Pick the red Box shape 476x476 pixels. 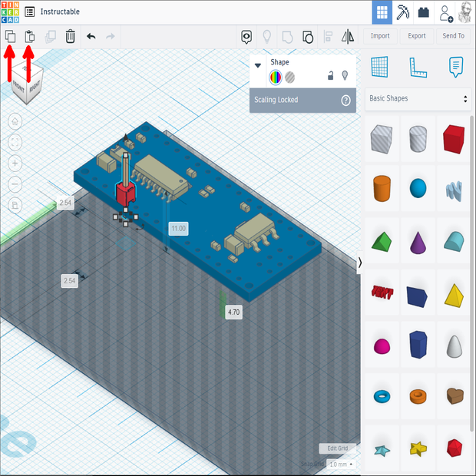click(454, 139)
